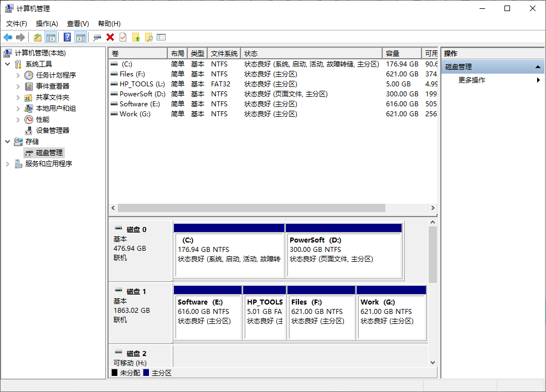Viewport: 546px width, 392px height.
Task: Open the 查看(V) menu
Action: click(78, 24)
